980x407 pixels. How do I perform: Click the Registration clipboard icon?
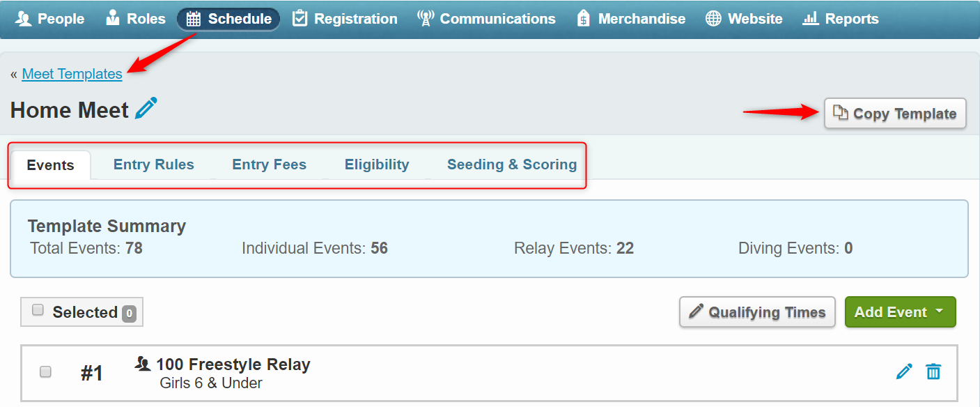300,19
